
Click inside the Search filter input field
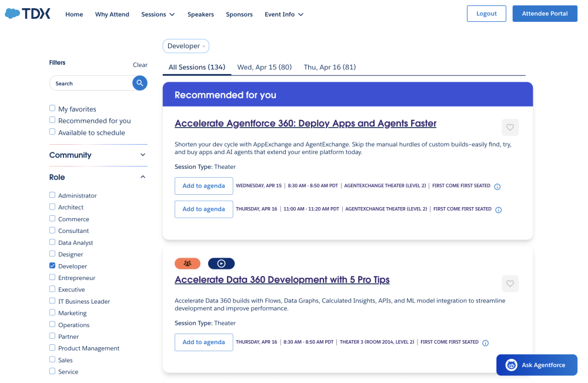[88, 83]
